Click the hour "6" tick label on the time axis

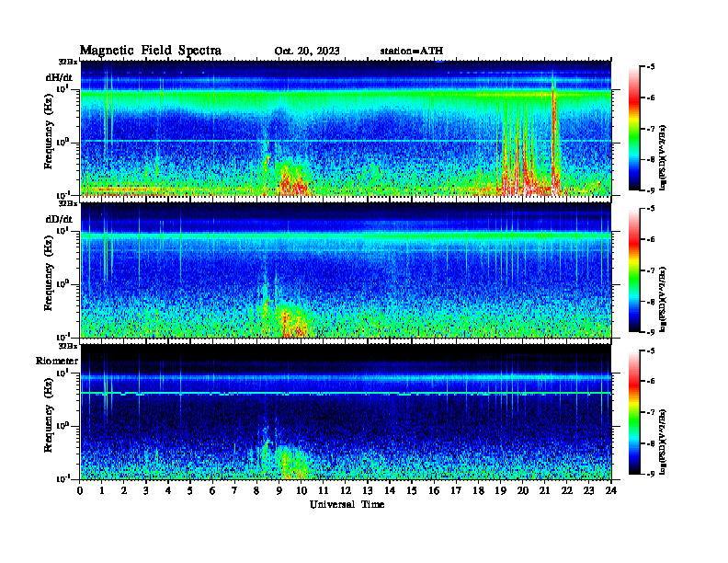(212, 490)
